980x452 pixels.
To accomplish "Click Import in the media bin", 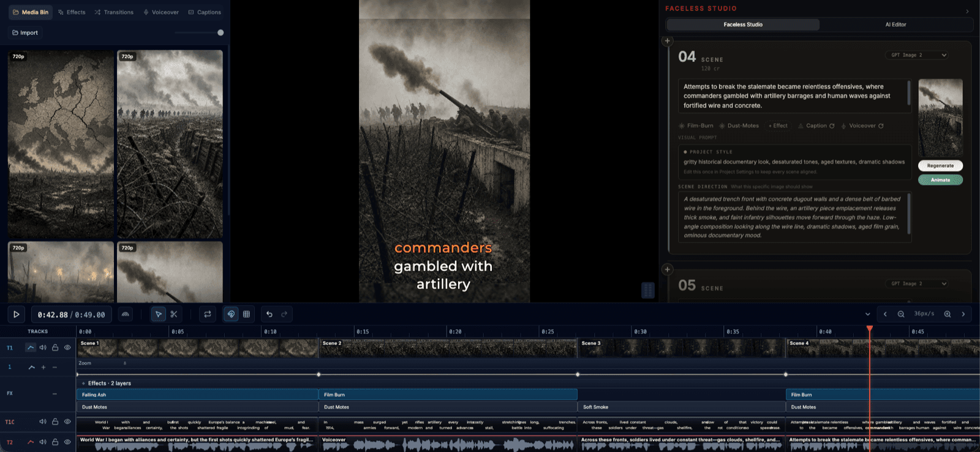I will (25, 32).
